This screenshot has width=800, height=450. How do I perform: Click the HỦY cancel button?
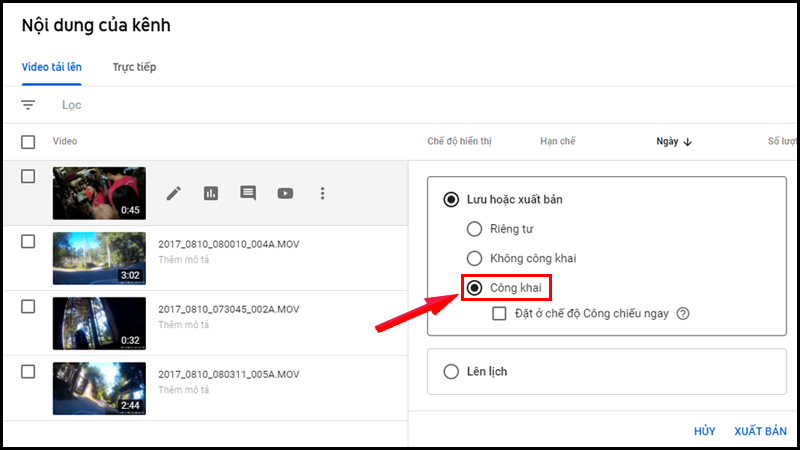click(705, 431)
